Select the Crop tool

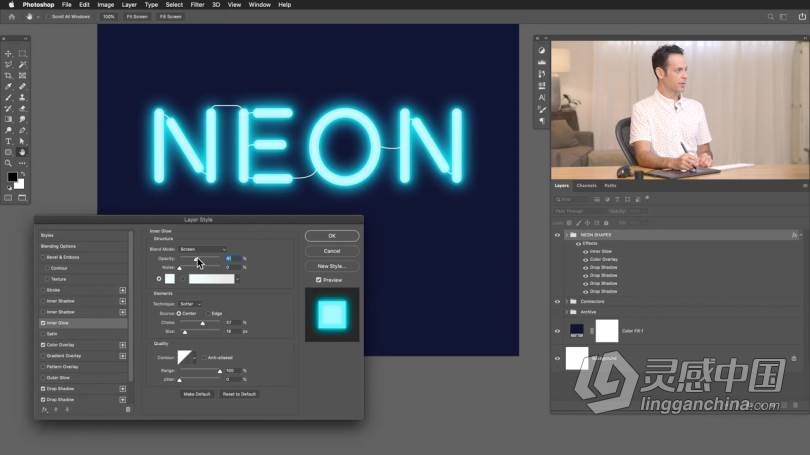tap(9, 76)
